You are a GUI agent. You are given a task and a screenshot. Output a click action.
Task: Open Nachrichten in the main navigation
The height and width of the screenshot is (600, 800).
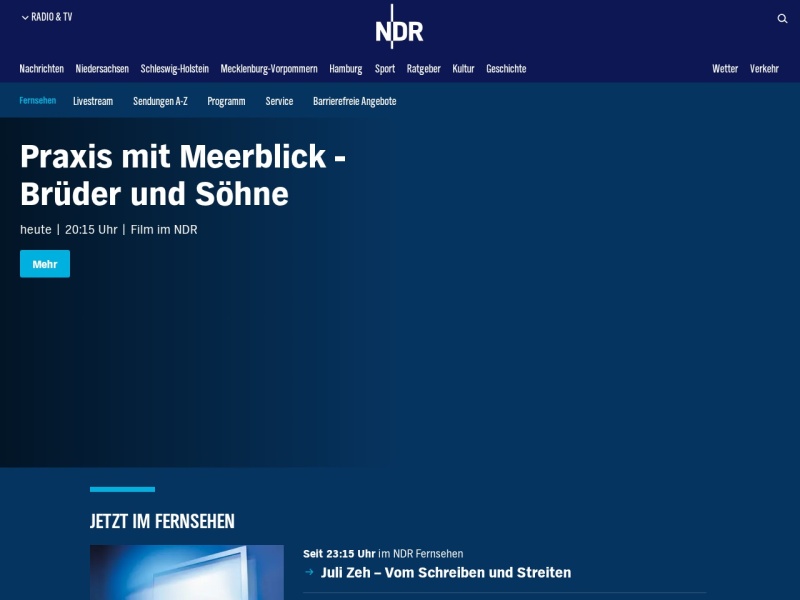tap(42, 69)
